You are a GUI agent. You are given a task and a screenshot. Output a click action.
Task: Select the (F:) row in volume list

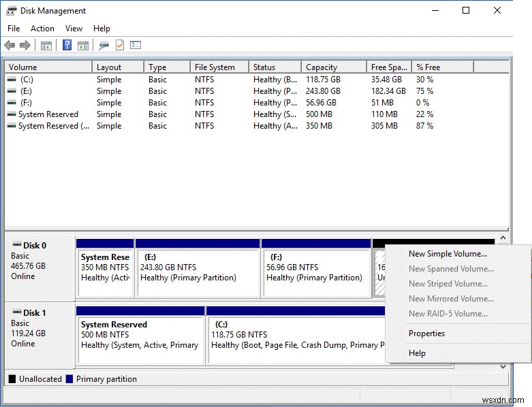click(x=257, y=103)
